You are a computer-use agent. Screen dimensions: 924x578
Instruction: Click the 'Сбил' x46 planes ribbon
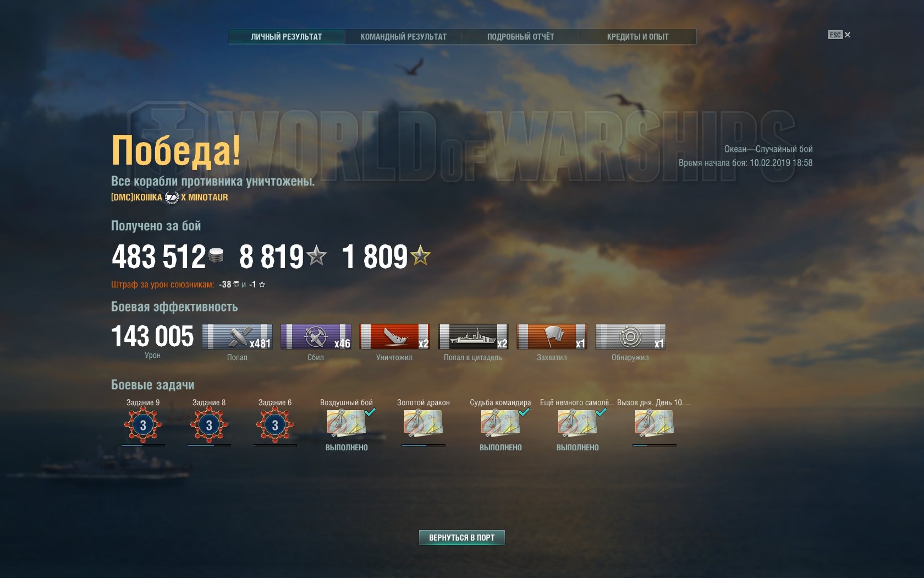pos(316,336)
